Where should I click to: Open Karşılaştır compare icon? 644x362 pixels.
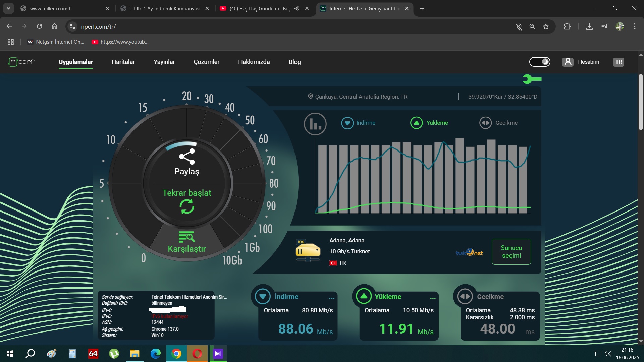187,237
